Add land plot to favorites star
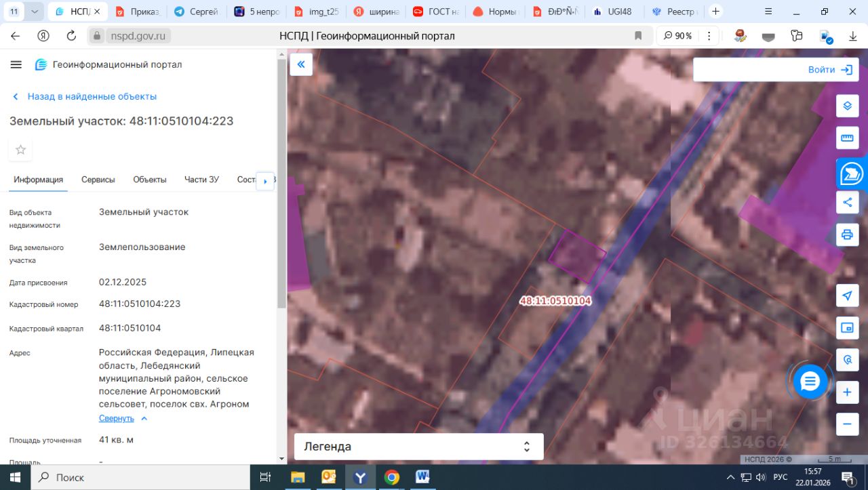 pos(20,150)
